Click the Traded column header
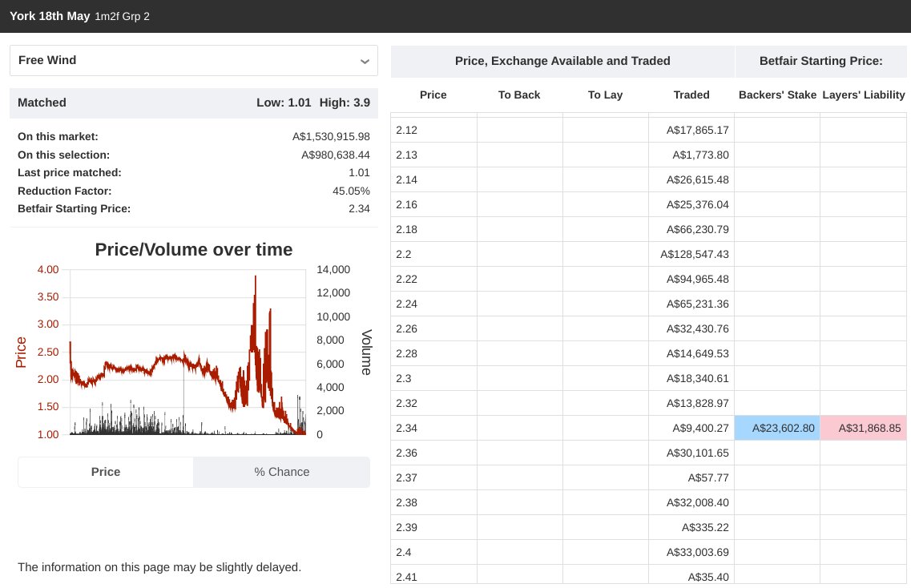Viewport: 911px width, 588px height. [x=691, y=95]
